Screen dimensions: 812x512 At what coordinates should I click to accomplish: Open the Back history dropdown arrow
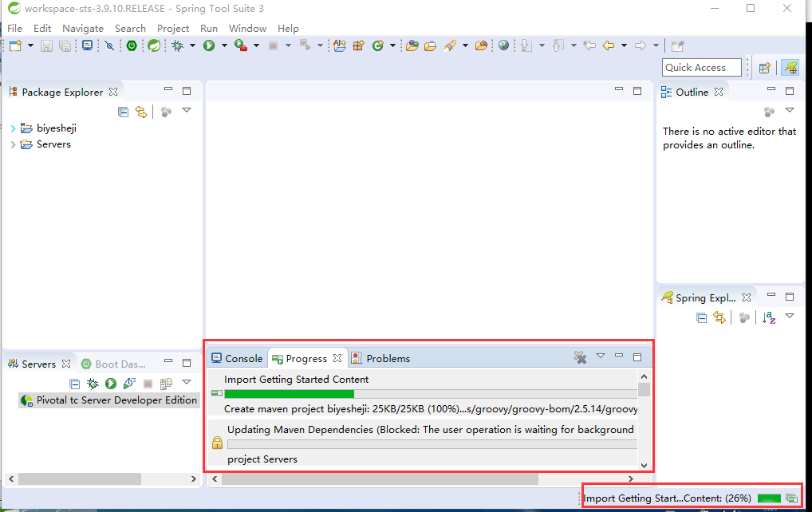point(624,45)
